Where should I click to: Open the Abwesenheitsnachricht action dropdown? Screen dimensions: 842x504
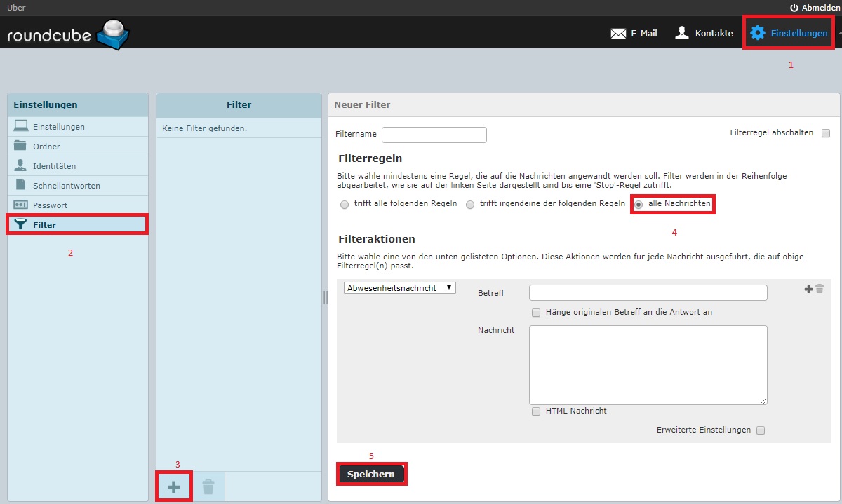pyautogui.click(x=399, y=288)
